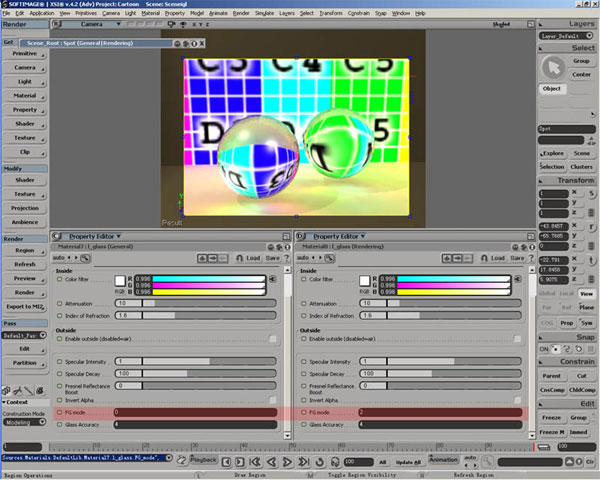Click the Region render button
The image size is (600, 480).
(25, 250)
